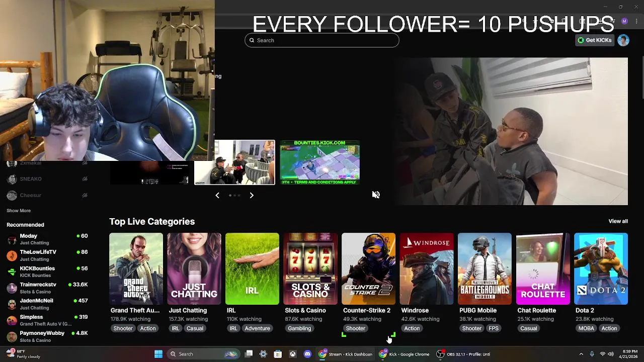Open PaymoneyWubby's avatar icon

click(x=12, y=337)
